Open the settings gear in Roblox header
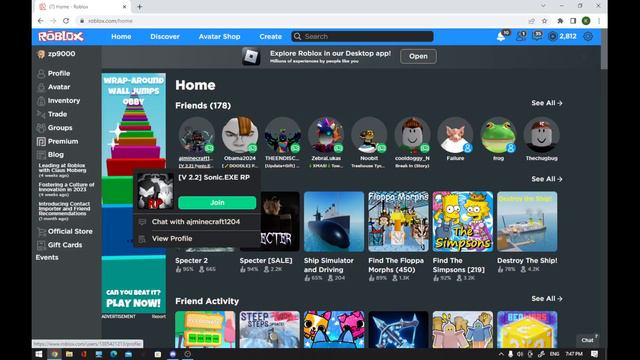Image resolution: width=640 pixels, height=360 pixels. click(x=588, y=36)
